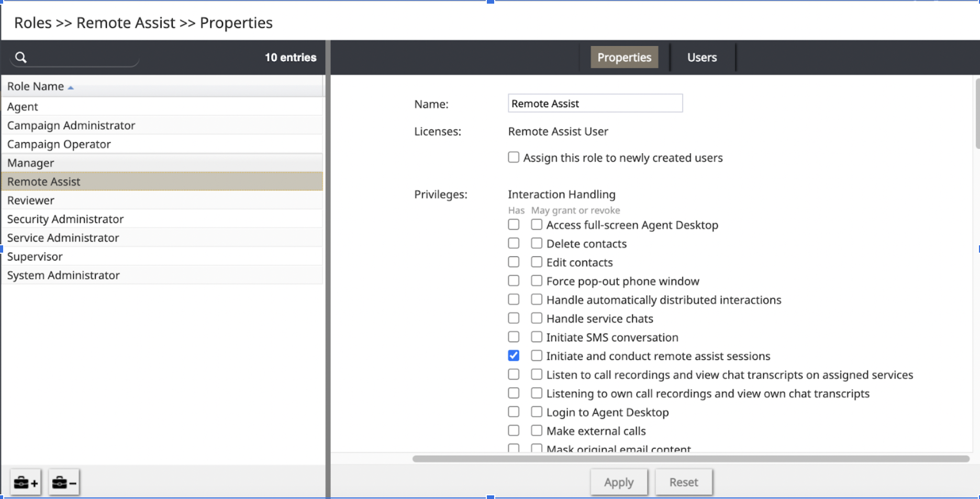Image resolution: width=980 pixels, height=499 pixels.
Task: Click the add role briefcase icon
Action: pos(26,482)
